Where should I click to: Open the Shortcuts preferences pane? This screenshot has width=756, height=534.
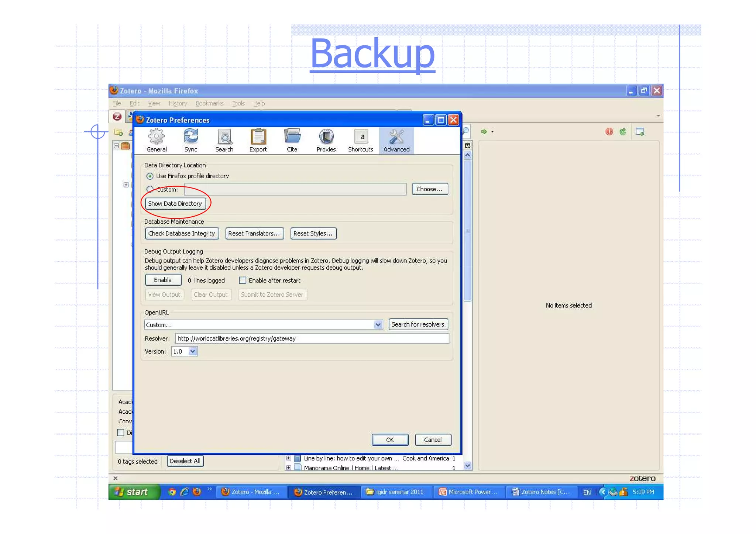361,141
